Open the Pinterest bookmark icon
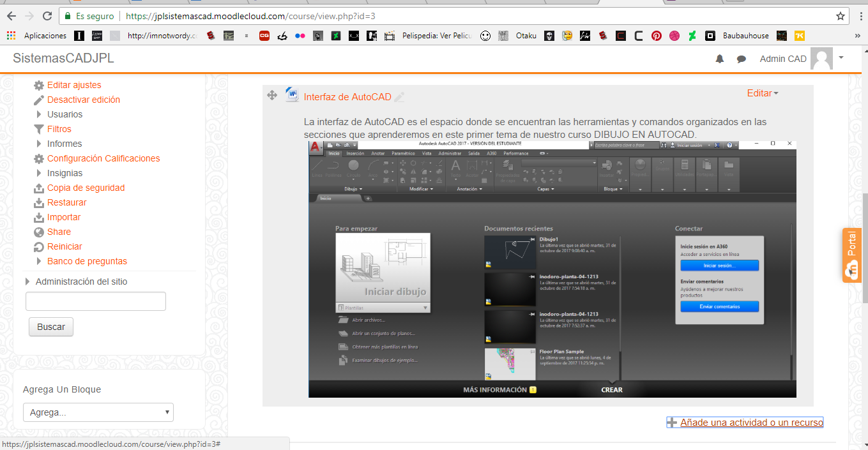 [x=656, y=36]
